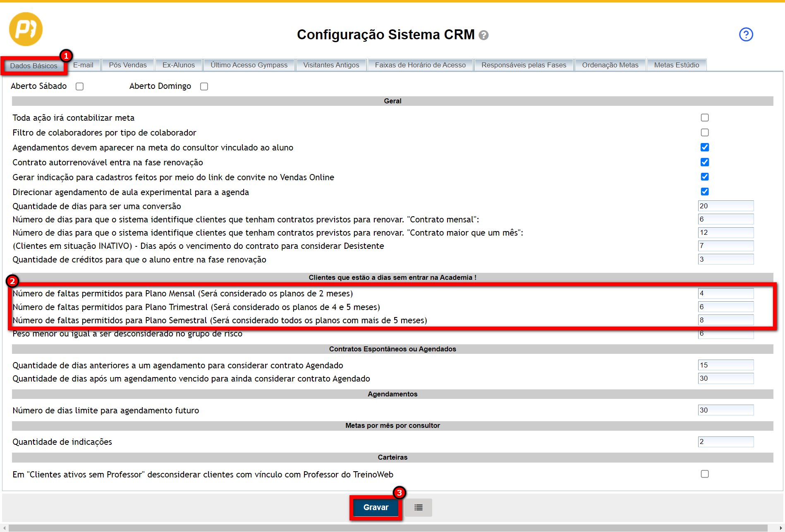Click the Quantidade de dias conversão field
This screenshot has width=785, height=532.
click(725, 206)
